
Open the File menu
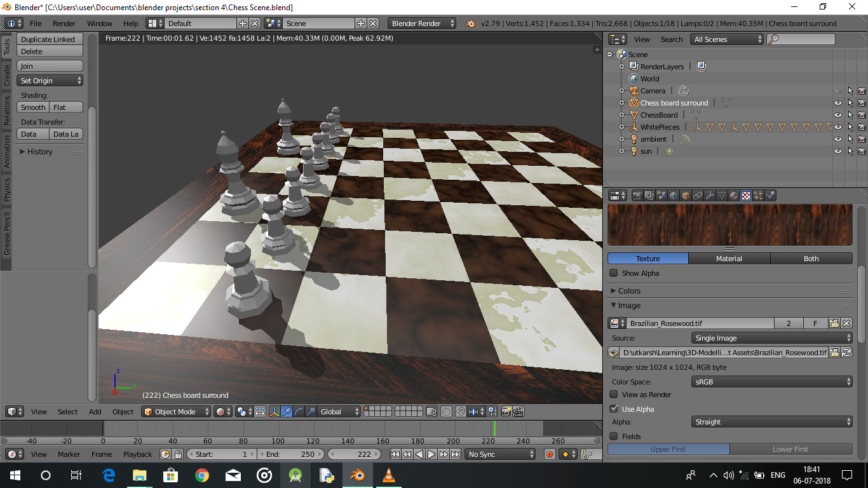pos(36,24)
